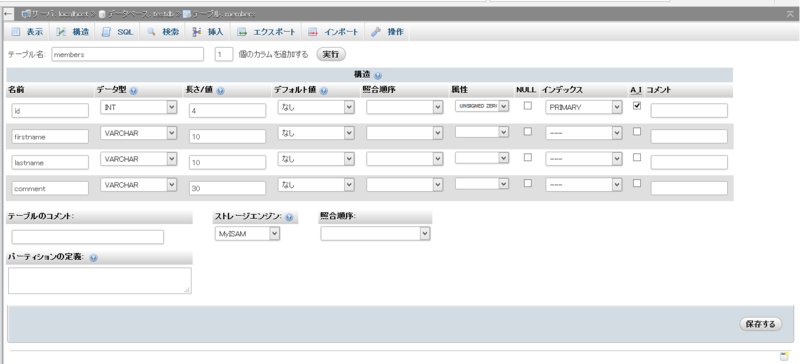Click help icon next to パーティションの定義
Viewport: 800px width, 364px height.
(93, 258)
